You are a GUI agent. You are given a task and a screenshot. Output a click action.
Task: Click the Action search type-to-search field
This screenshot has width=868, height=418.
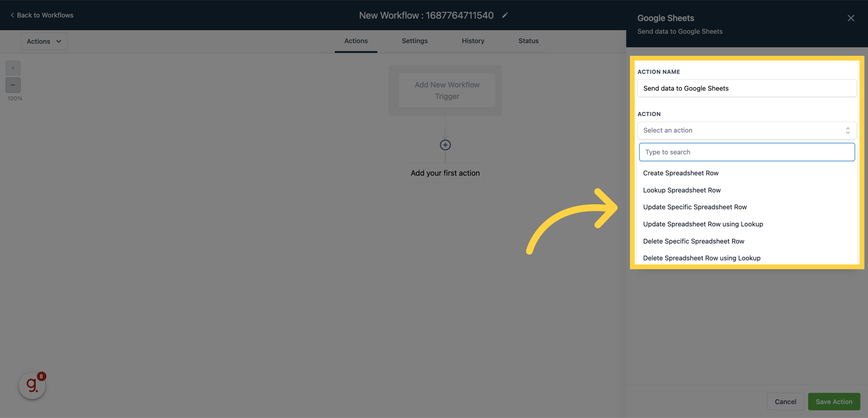tap(747, 152)
